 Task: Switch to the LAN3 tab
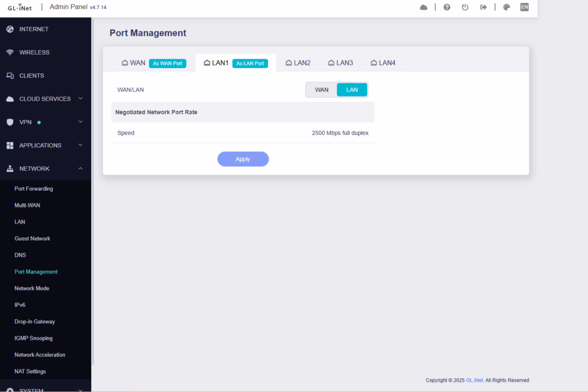click(341, 63)
